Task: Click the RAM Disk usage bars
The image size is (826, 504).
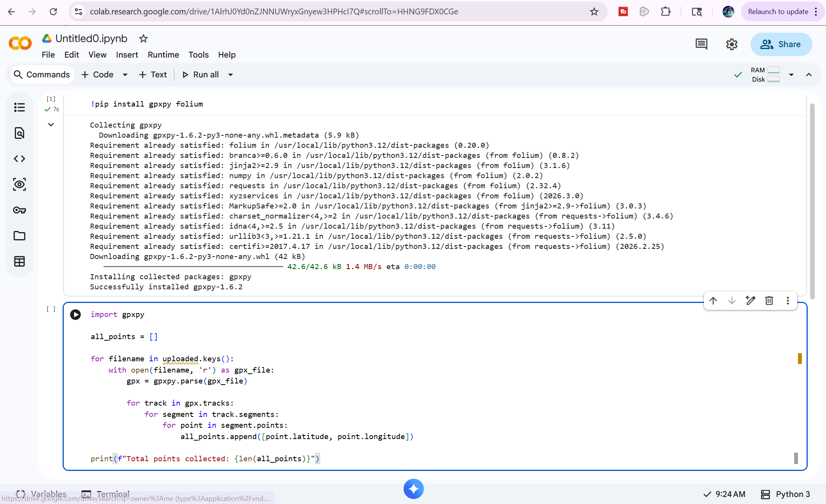Action: (x=765, y=75)
